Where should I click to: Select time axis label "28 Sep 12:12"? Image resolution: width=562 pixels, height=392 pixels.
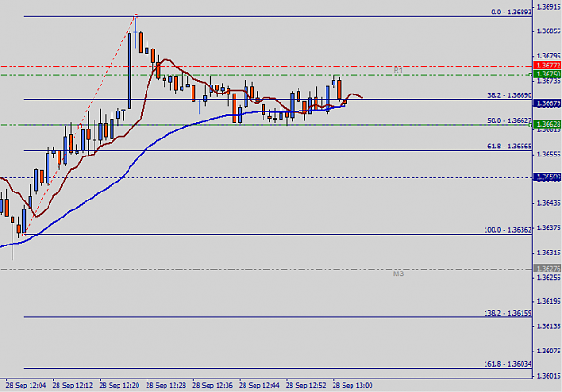73,386
